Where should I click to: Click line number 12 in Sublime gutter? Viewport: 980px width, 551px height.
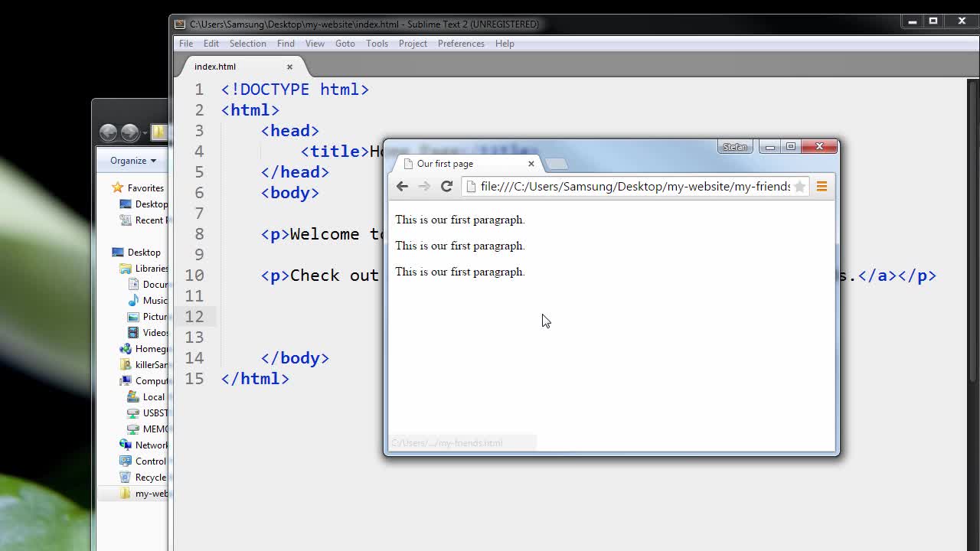tap(194, 317)
